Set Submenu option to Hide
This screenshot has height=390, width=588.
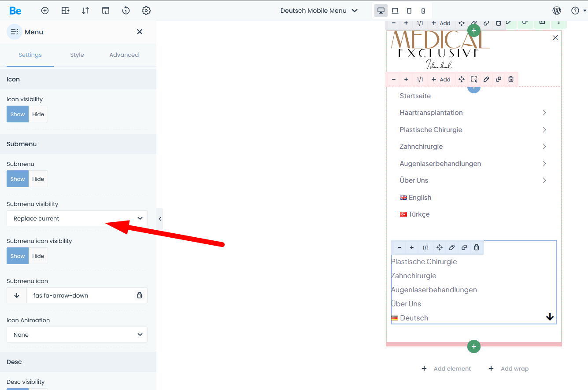[38, 179]
